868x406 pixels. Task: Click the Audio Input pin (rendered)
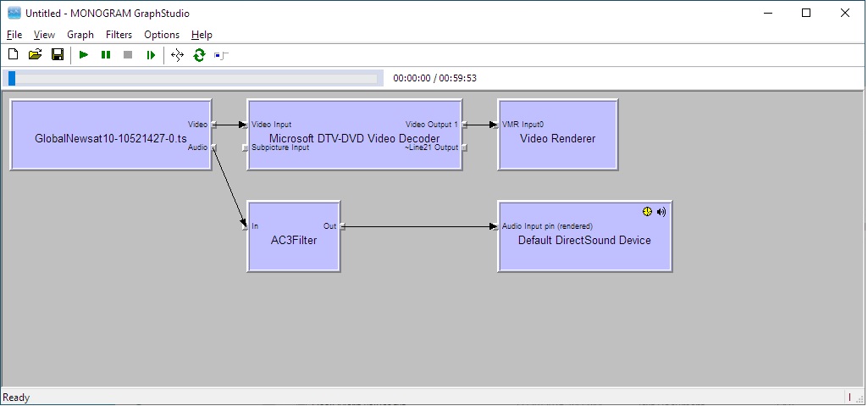tap(495, 226)
